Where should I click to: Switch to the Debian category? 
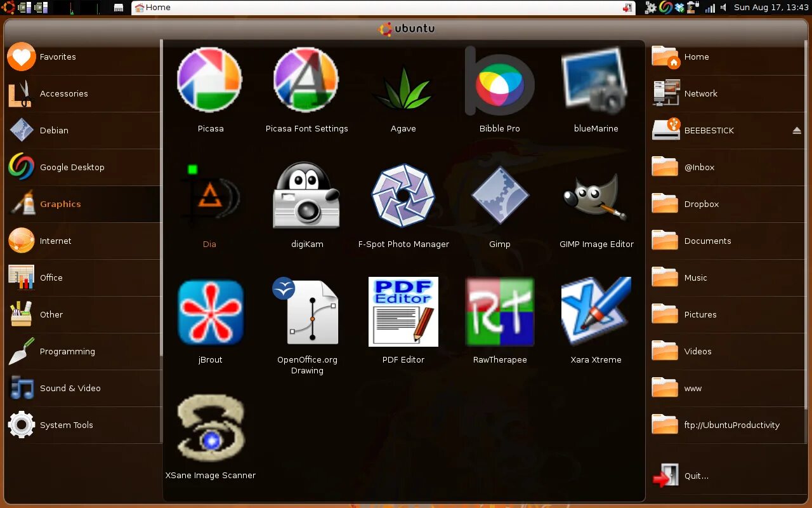[83, 131]
